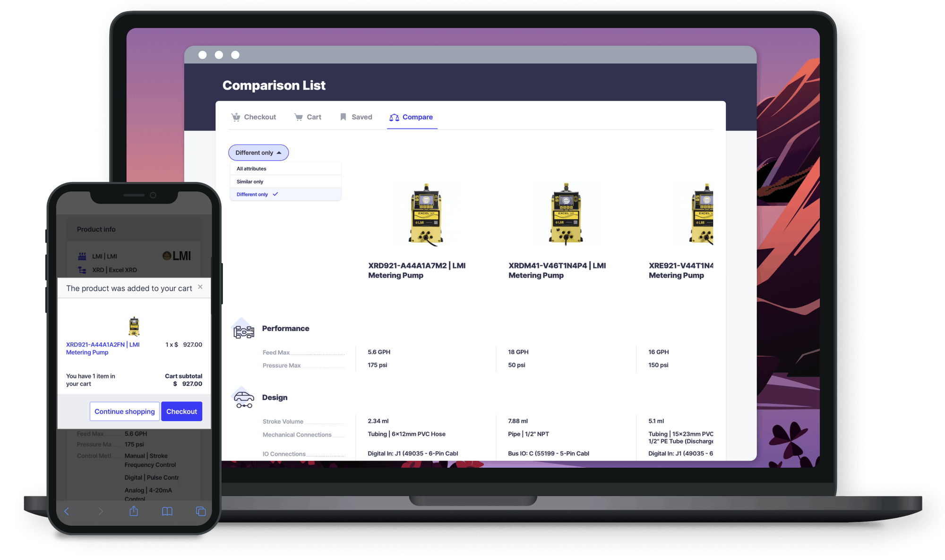Select the checked 'Different only' option
Image resolution: width=945 pixels, height=560 pixels.
click(x=252, y=194)
